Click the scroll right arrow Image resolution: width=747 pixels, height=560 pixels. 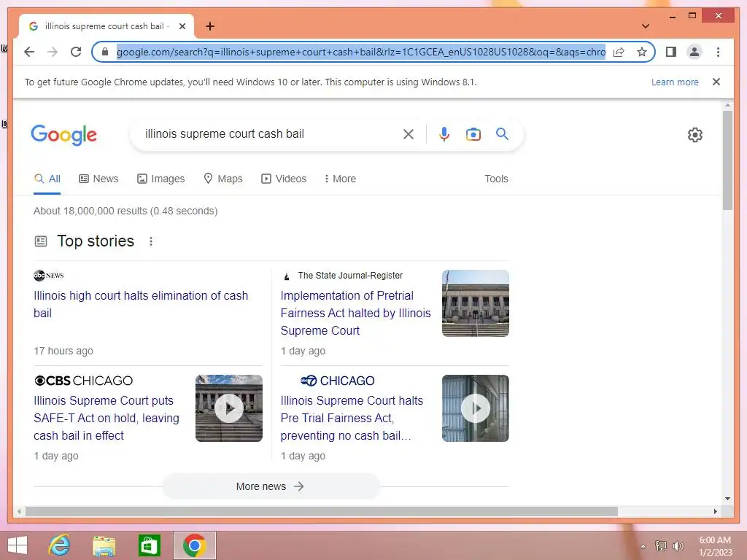(716, 512)
